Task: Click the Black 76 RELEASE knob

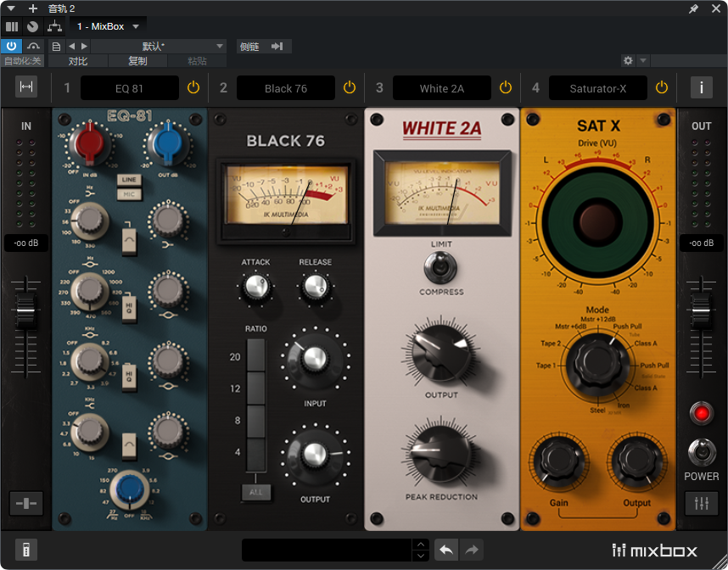Action: point(316,287)
